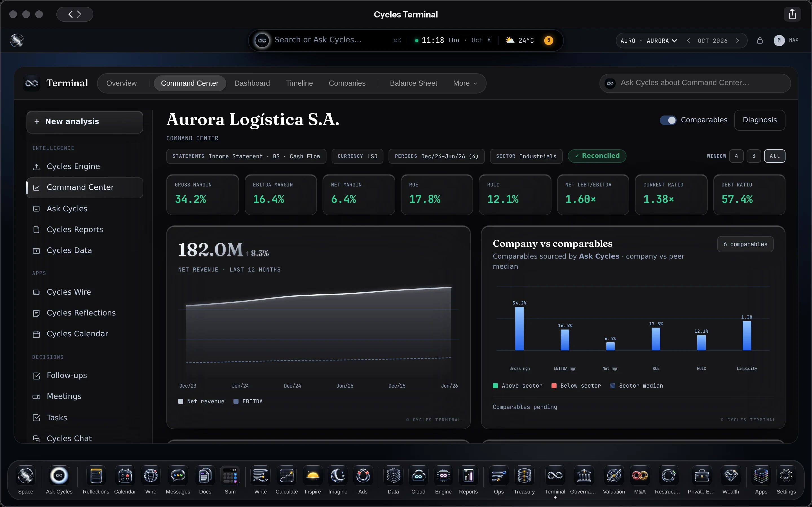Select the 4 period window option
This screenshot has width=812, height=507.
pyautogui.click(x=736, y=156)
